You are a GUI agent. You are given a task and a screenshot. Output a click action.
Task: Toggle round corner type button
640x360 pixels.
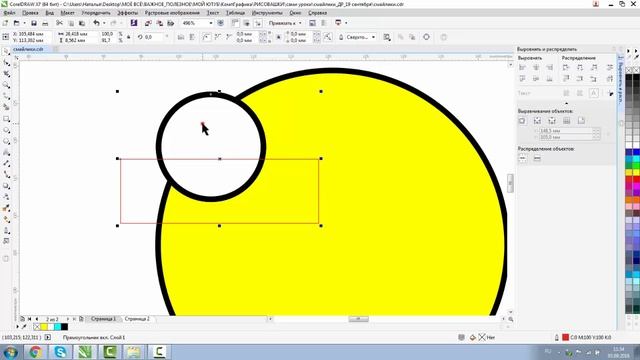tap(207, 37)
